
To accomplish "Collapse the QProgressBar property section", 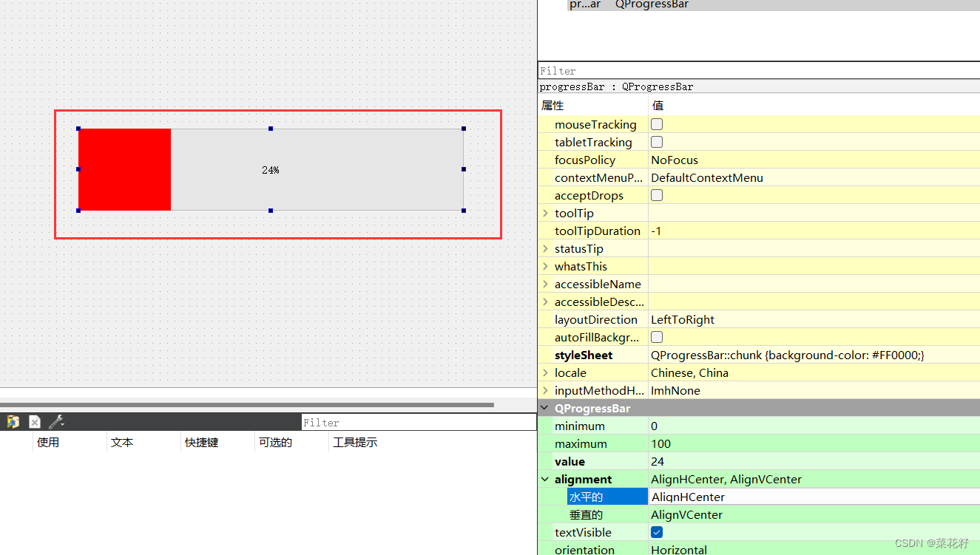I will click(x=546, y=408).
